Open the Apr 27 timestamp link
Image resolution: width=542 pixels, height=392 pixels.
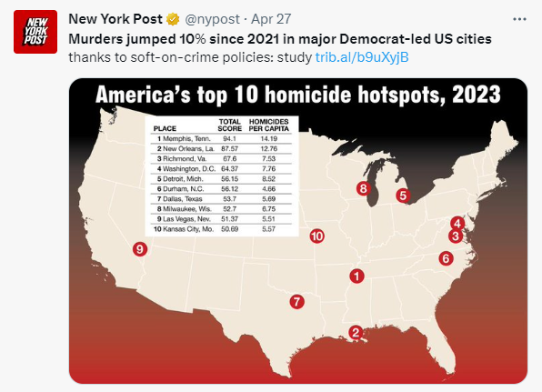tap(271, 19)
